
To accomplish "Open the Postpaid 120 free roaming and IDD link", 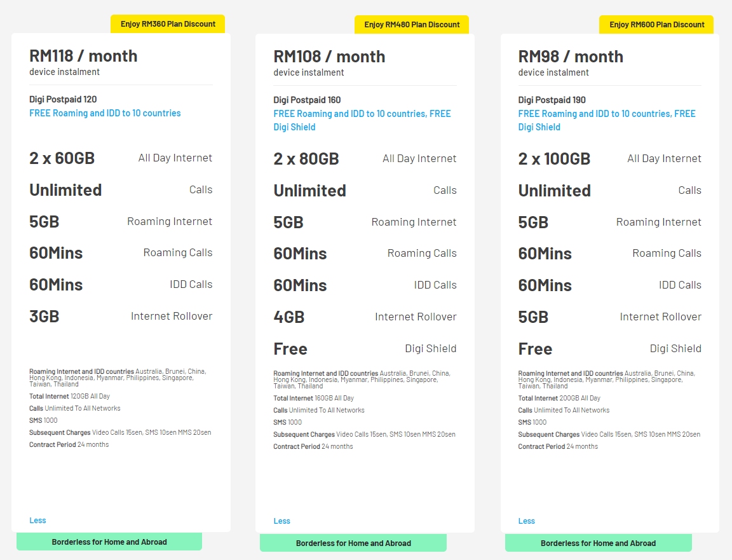I will (105, 113).
